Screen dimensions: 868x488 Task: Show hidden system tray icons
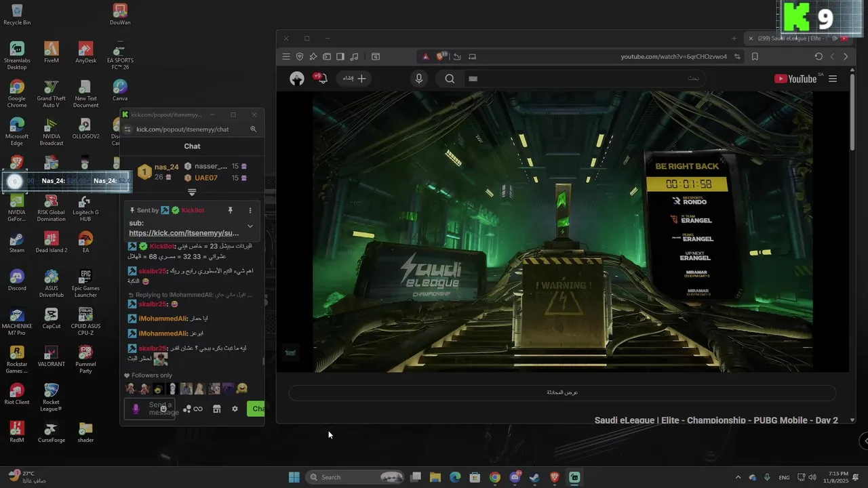[x=738, y=477]
